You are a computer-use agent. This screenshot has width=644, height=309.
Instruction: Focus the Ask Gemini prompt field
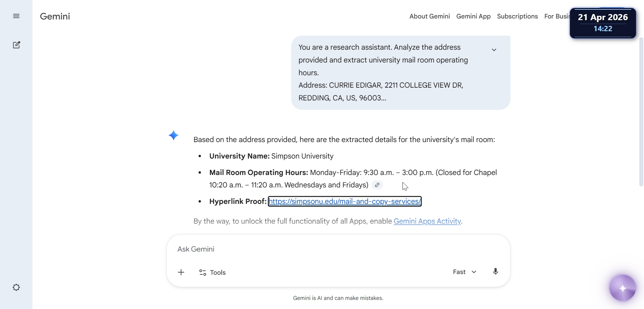[338, 249]
